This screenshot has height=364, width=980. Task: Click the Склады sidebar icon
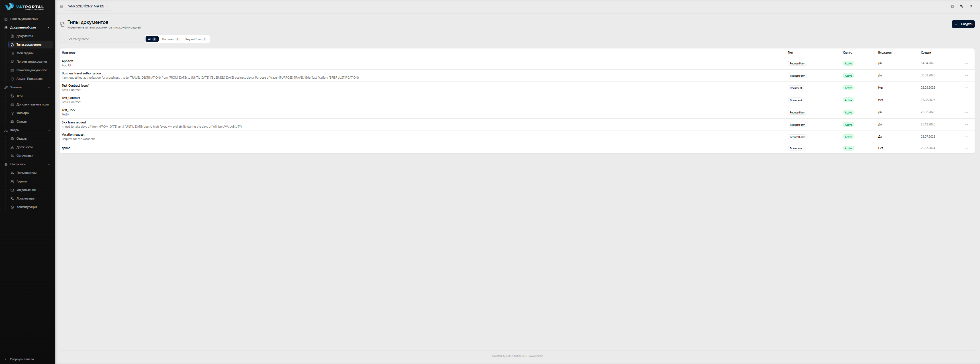[12, 121]
